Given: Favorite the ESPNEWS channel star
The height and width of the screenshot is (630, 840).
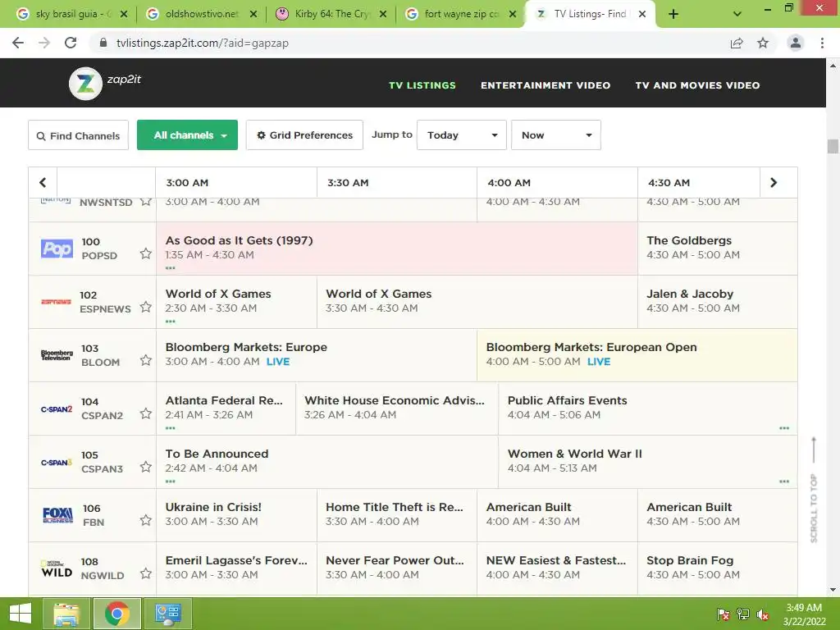Looking at the screenshot, I should point(146,307).
